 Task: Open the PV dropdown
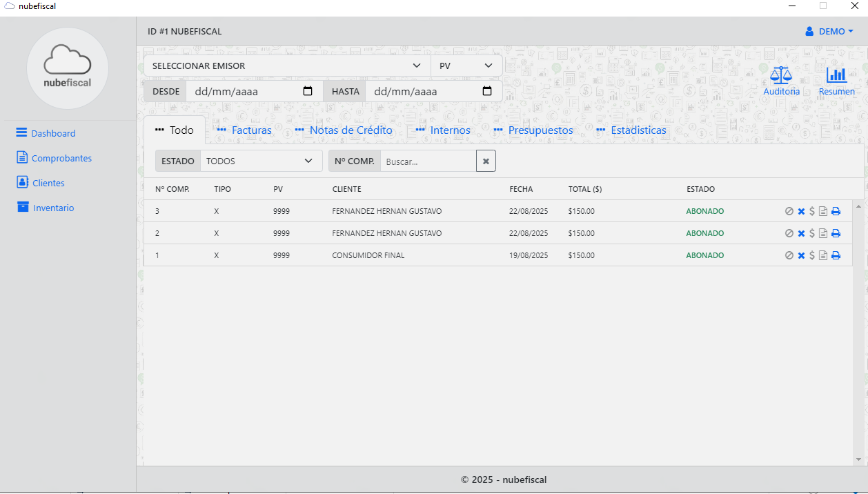point(466,66)
